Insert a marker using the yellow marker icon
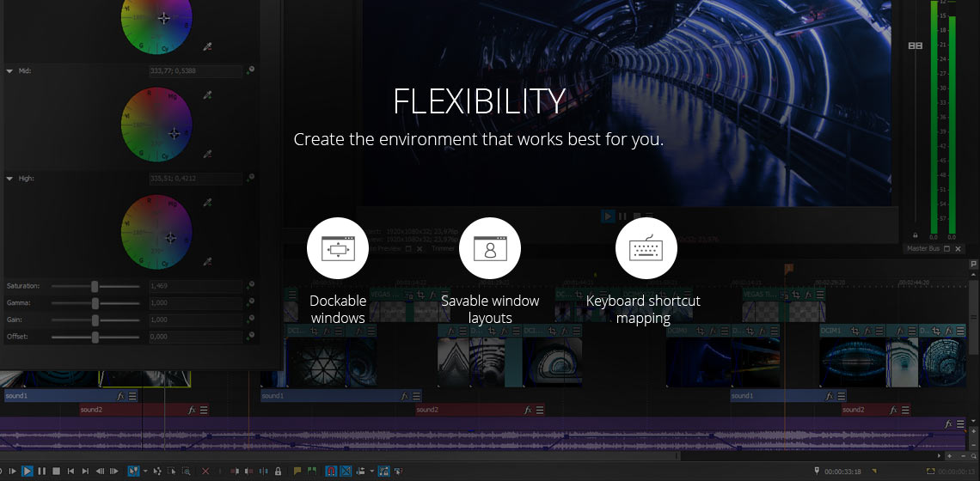Screen dimensions: 980x481 pos(297,471)
